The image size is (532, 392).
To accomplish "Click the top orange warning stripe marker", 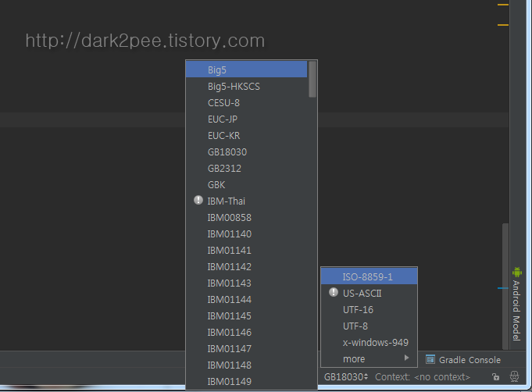I will [503, 5].
